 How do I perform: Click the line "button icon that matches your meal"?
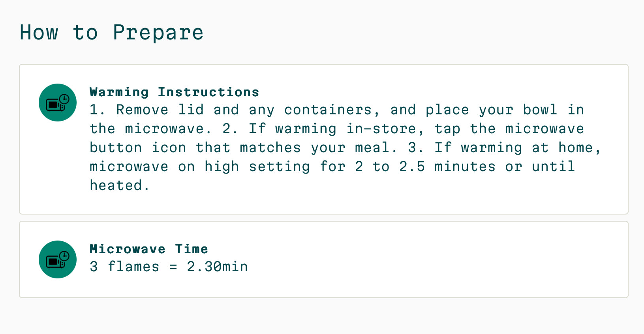tap(239, 148)
